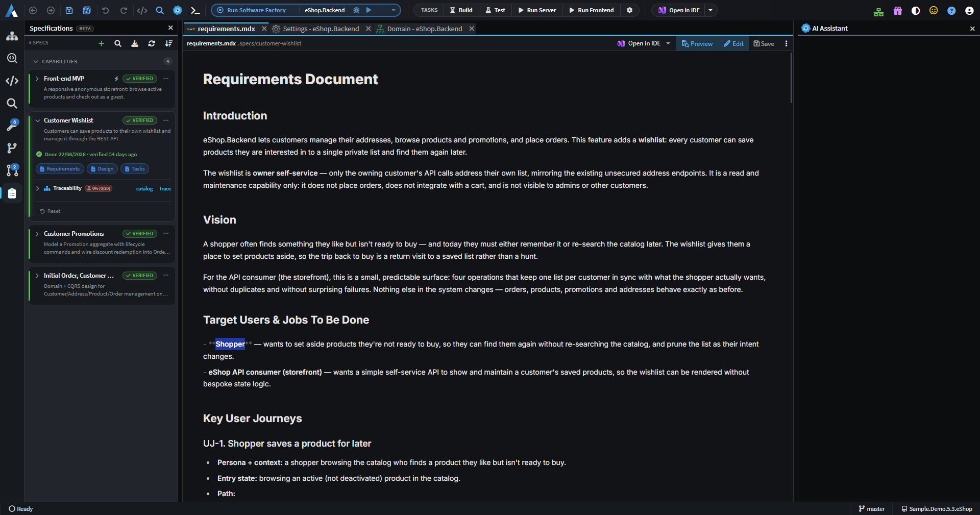Sort the specifications list
The width and height of the screenshot is (980, 515).
(x=168, y=43)
